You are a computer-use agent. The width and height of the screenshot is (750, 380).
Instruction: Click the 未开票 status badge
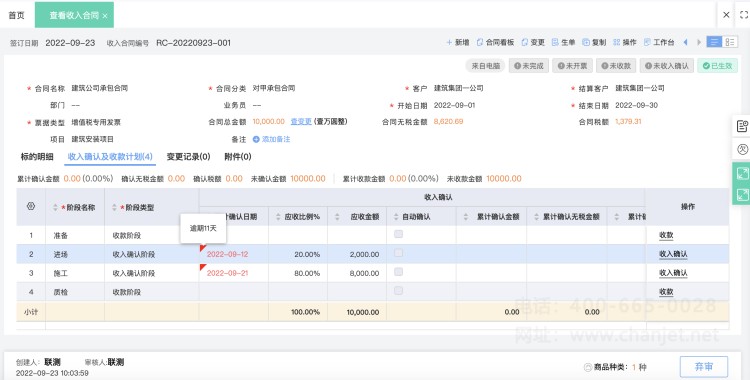pyautogui.click(x=573, y=66)
